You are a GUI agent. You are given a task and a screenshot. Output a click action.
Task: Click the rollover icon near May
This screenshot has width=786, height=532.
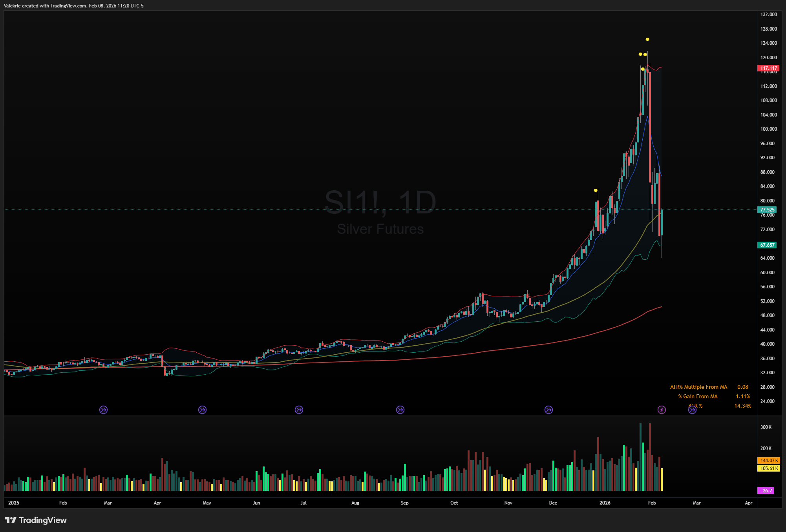(x=202, y=410)
